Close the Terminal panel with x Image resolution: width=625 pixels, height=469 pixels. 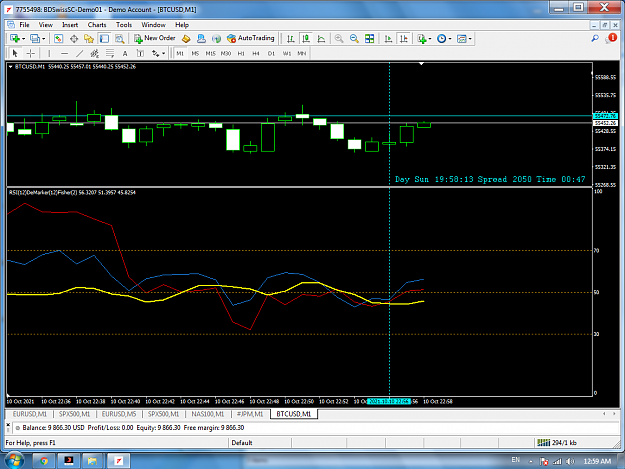coord(8,425)
